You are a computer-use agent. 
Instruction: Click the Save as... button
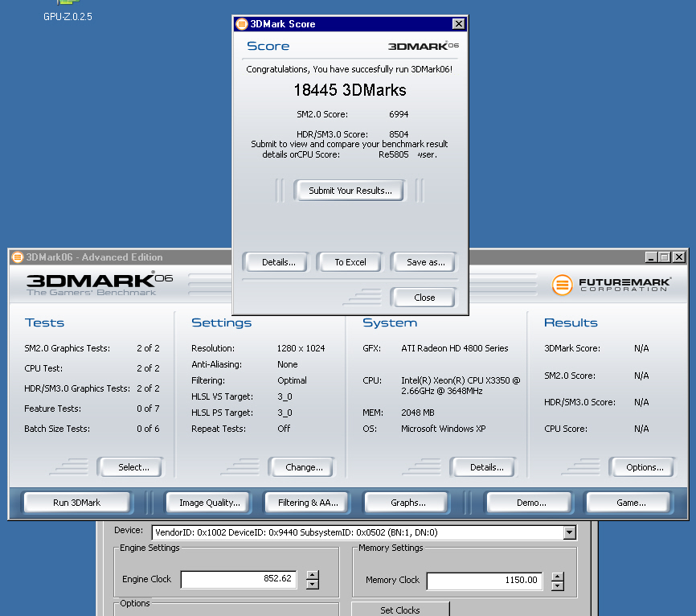(424, 262)
